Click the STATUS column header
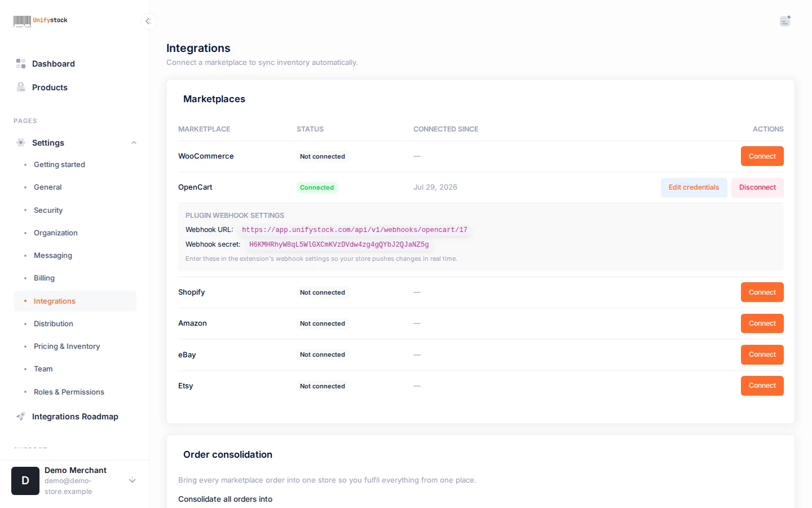 click(x=310, y=129)
